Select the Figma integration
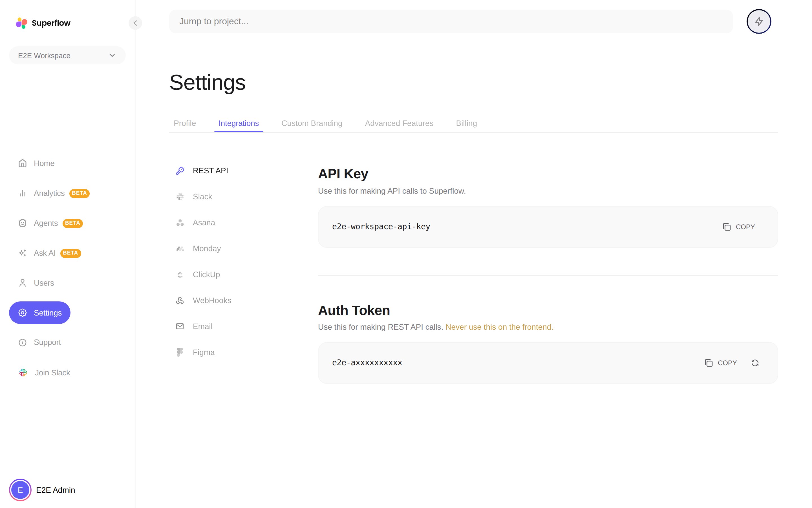Viewport: 812px width, 508px height. pos(196,352)
